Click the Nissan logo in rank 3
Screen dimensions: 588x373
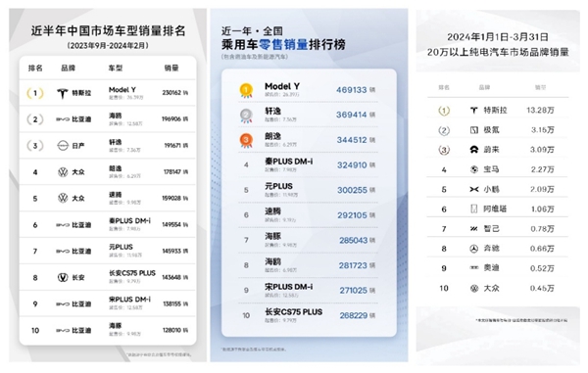[63, 146]
